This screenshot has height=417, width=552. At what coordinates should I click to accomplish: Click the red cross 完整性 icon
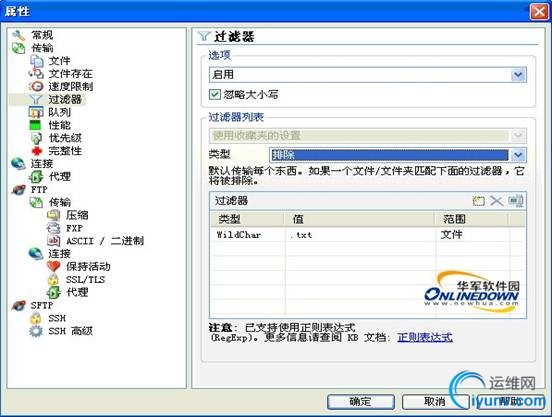(37, 151)
